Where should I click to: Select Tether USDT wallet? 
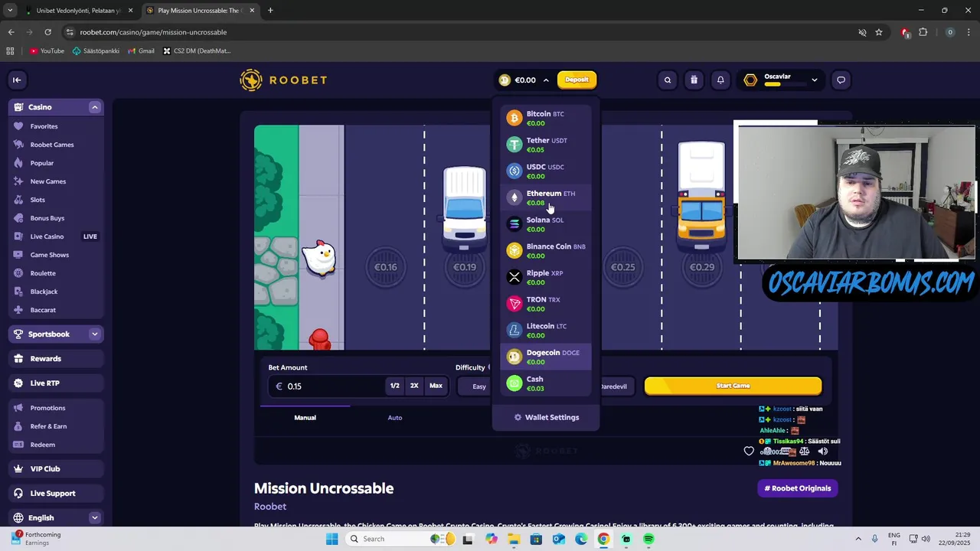[x=546, y=145]
